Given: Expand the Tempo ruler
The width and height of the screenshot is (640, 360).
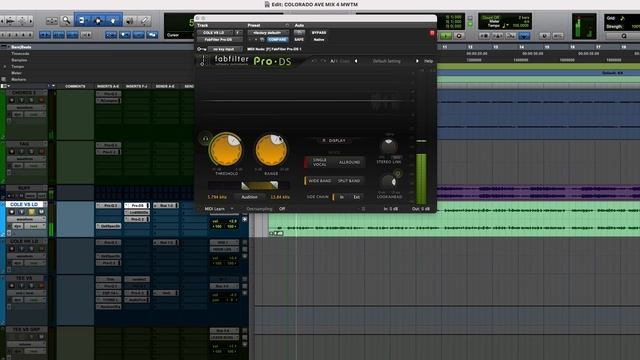Looking at the screenshot, I should click(x=5, y=67).
